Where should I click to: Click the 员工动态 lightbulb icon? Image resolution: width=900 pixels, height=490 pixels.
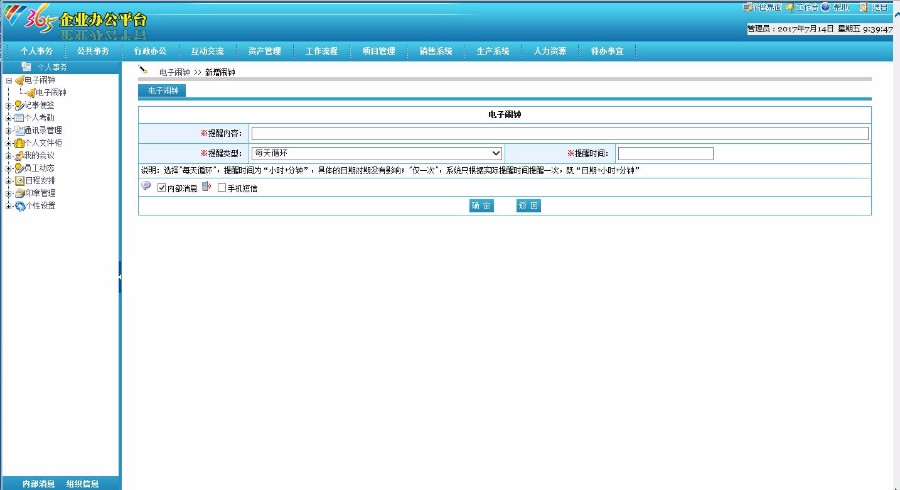(19, 168)
